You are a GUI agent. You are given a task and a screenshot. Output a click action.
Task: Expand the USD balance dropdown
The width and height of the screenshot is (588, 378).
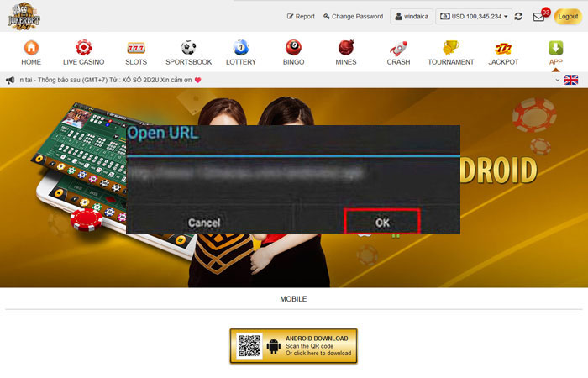coord(475,17)
